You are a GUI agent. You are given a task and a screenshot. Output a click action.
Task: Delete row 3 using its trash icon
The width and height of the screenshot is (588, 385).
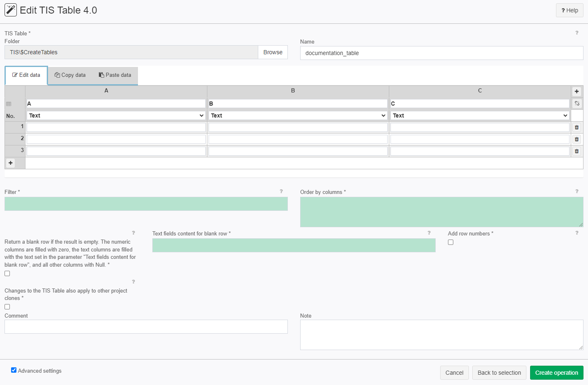577,151
